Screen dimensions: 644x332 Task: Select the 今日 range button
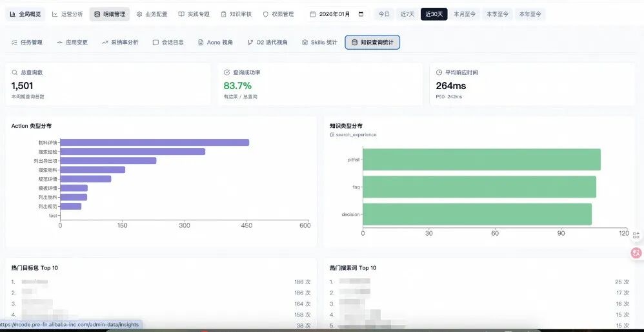click(x=383, y=14)
